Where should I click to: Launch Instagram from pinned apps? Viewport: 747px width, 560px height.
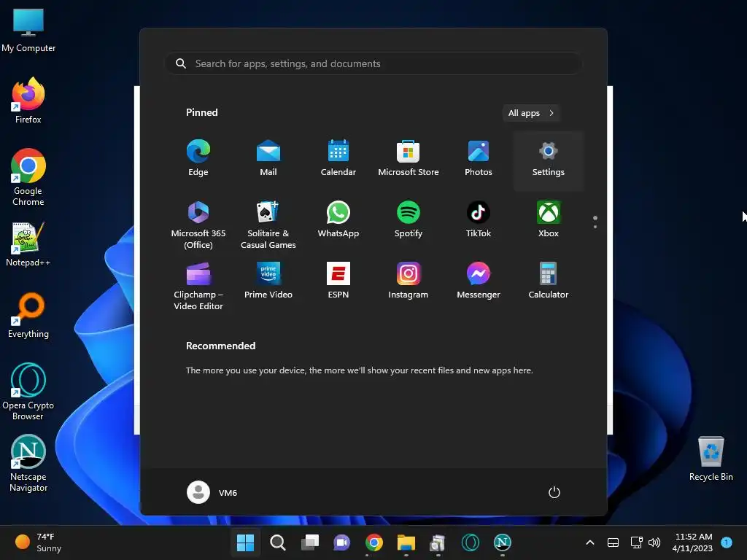click(x=409, y=281)
